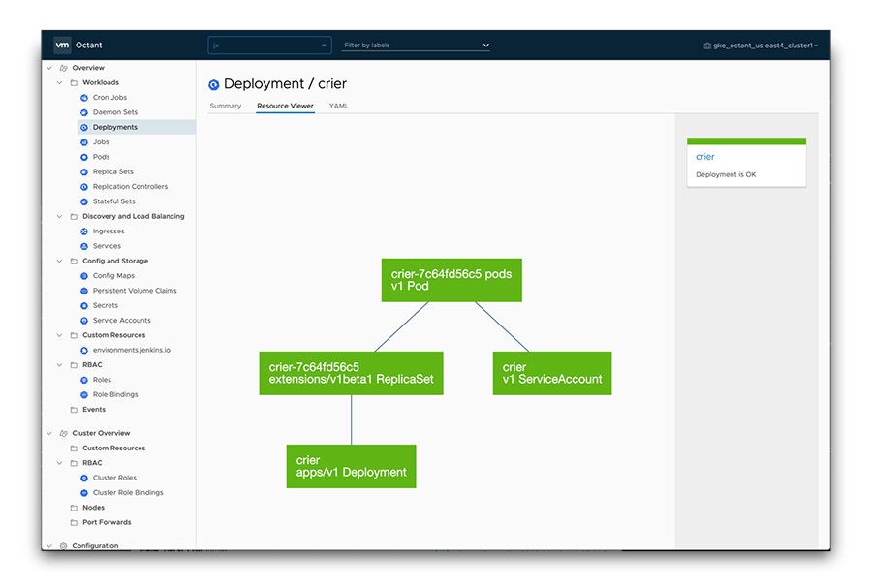Collapse the Workloads section
The width and height of the screenshot is (872, 588).
pos(59,82)
